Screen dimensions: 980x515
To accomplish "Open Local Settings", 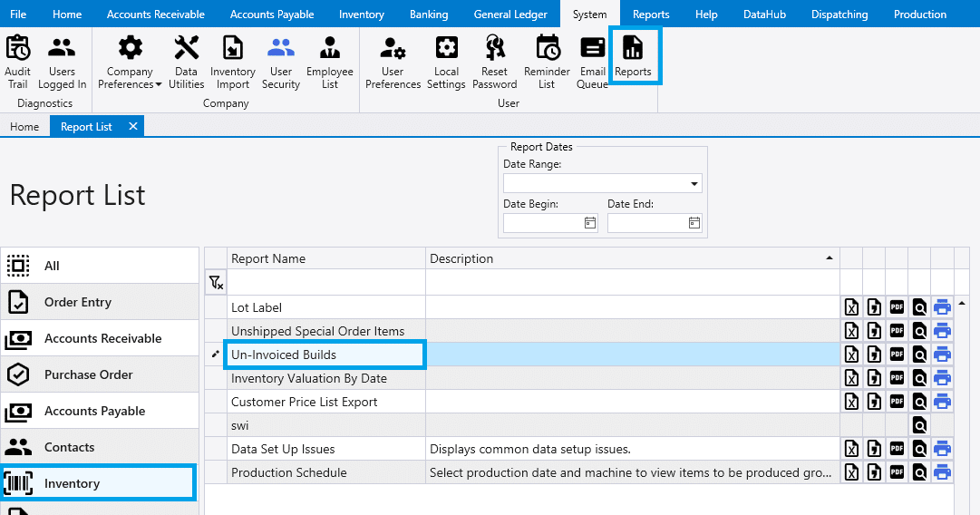I will [x=446, y=63].
